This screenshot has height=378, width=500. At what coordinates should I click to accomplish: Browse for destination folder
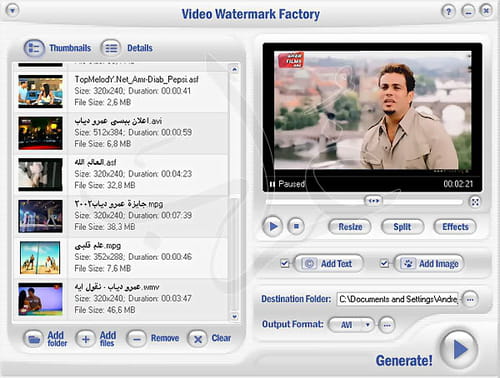click(470, 299)
